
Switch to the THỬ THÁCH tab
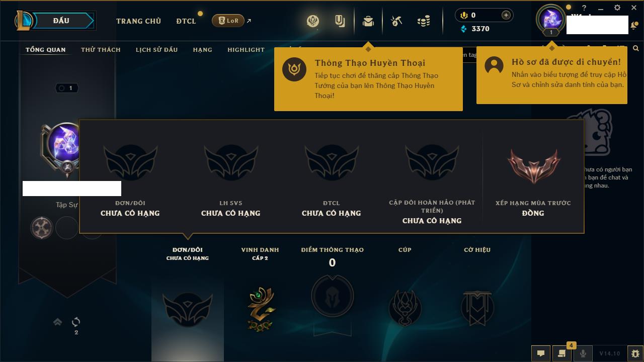tap(101, 50)
